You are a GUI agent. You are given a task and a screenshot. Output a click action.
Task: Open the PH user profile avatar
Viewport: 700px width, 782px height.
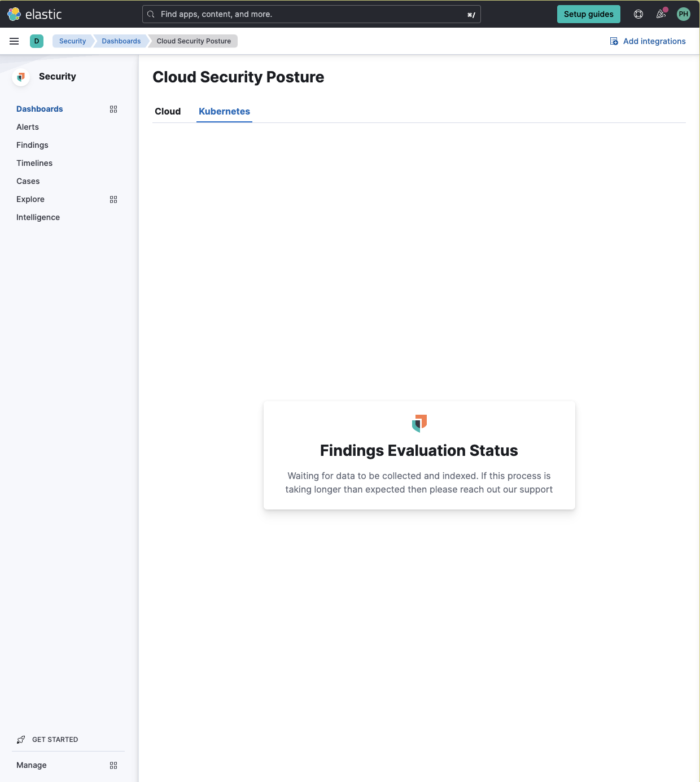point(684,14)
